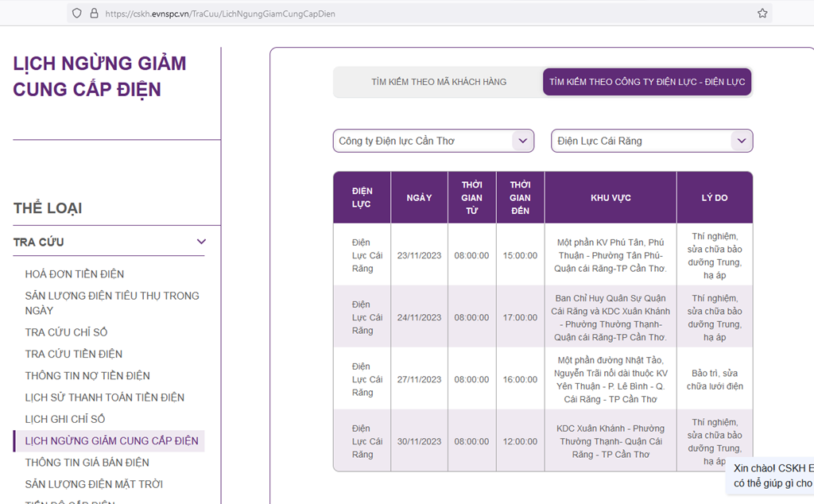Click end time 12:00:00 cell
Screen dimensions: 814x504
click(x=520, y=442)
